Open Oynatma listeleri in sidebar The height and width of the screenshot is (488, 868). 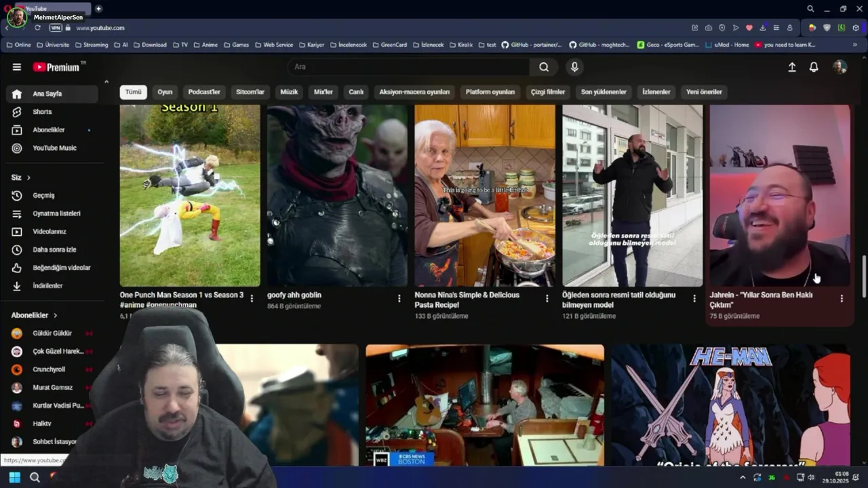click(x=52, y=213)
